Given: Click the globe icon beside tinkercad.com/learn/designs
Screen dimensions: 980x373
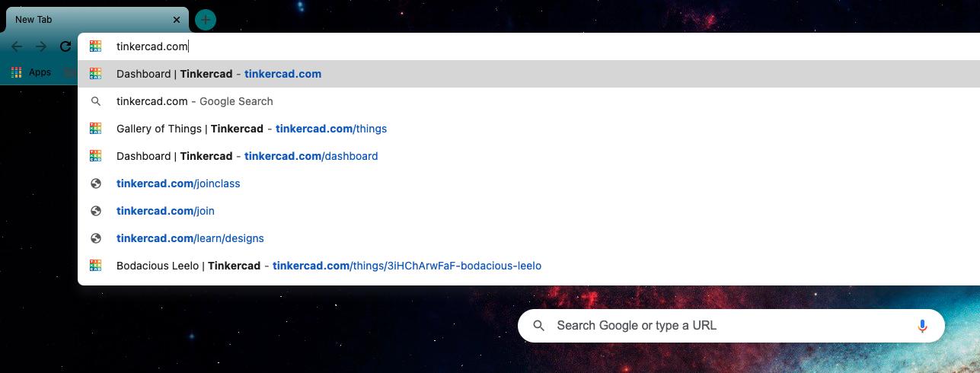Looking at the screenshot, I should coord(95,238).
